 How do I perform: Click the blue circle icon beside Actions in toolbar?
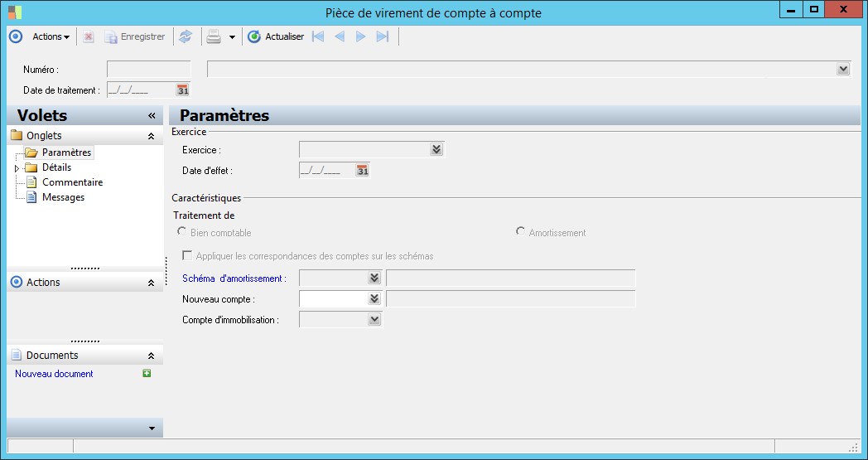[16, 36]
